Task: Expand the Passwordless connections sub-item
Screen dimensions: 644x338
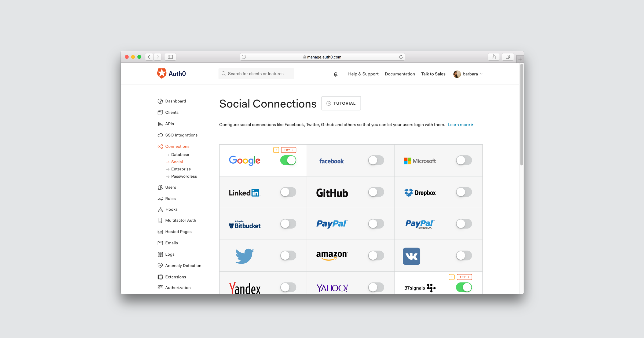Action: tap(184, 177)
